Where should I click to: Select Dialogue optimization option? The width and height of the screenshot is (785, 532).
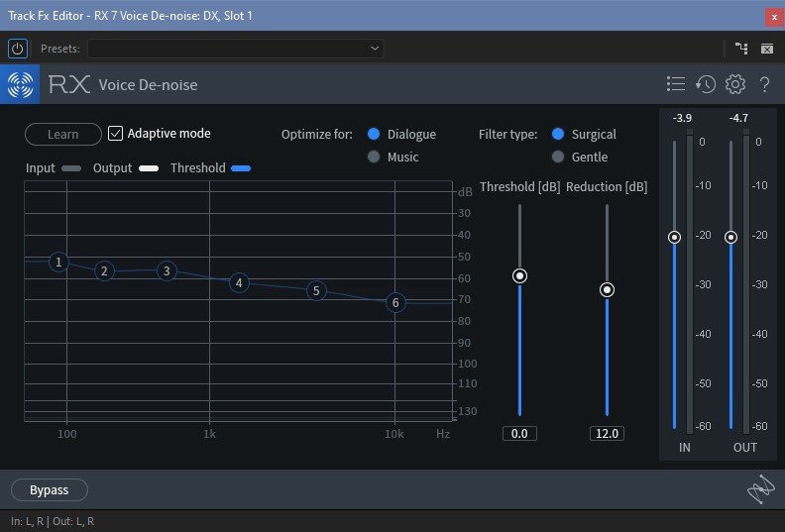(x=374, y=134)
